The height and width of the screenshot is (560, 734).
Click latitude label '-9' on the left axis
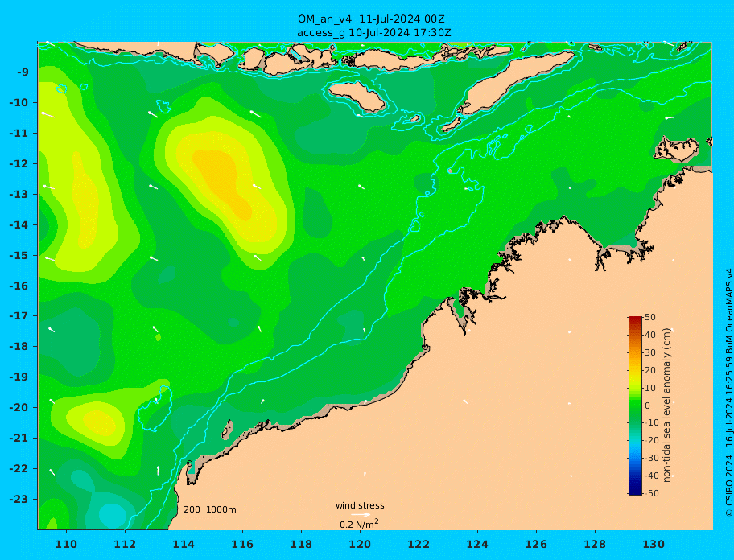click(x=23, y=72)
